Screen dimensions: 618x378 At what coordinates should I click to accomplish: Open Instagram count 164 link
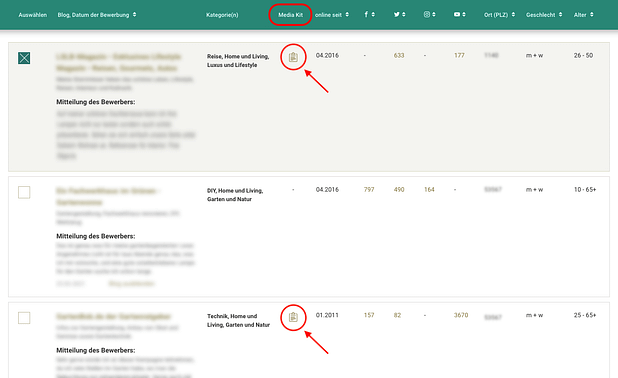pyautogui.click(x=429, y=190)
